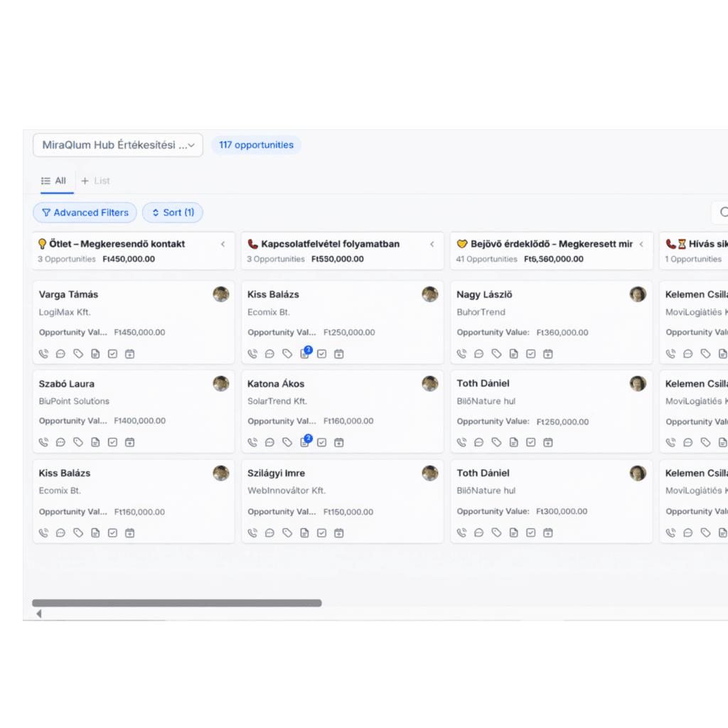
Task: Click the task checkbox icon on Katona Ákos card
Action: (322, 442)
